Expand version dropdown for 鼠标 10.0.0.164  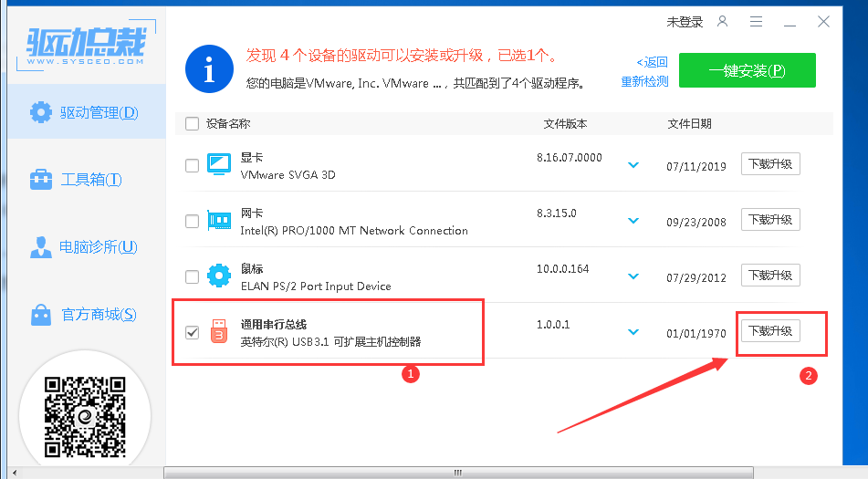pos(633,276)
